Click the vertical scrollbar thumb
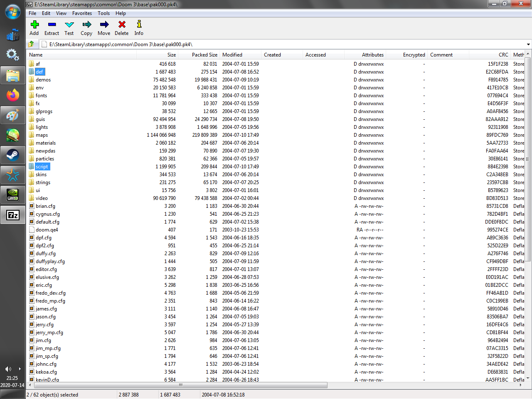Viewport: 532px width, 399px height. coord(528,159)
